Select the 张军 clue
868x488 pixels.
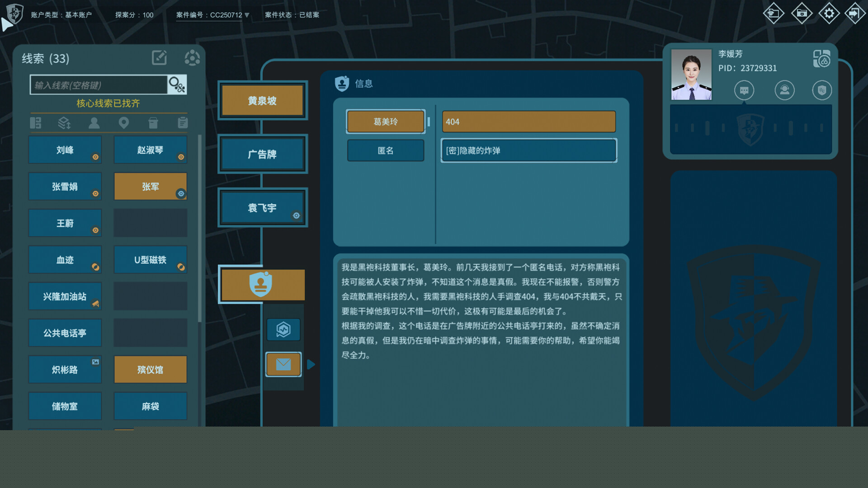coord(150,187)
